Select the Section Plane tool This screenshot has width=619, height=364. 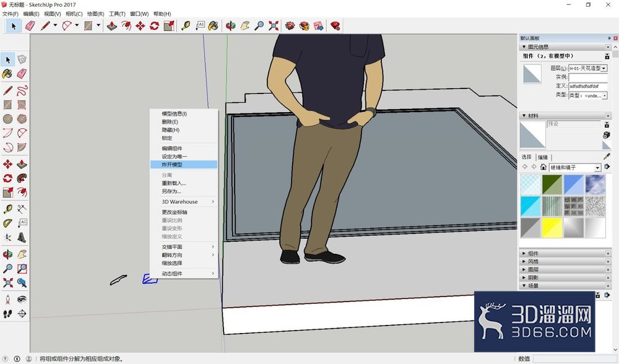(x=22, y=314)
